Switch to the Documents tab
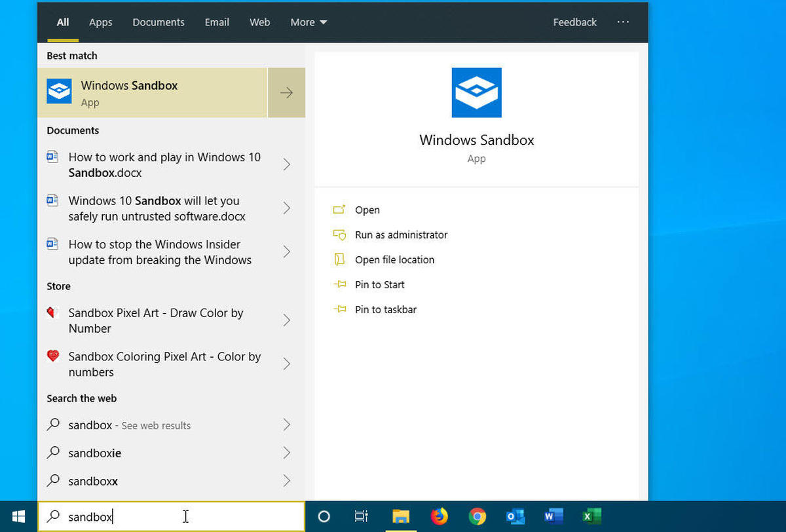The width and height of the screenshot is (786, 532). point(158,22)
